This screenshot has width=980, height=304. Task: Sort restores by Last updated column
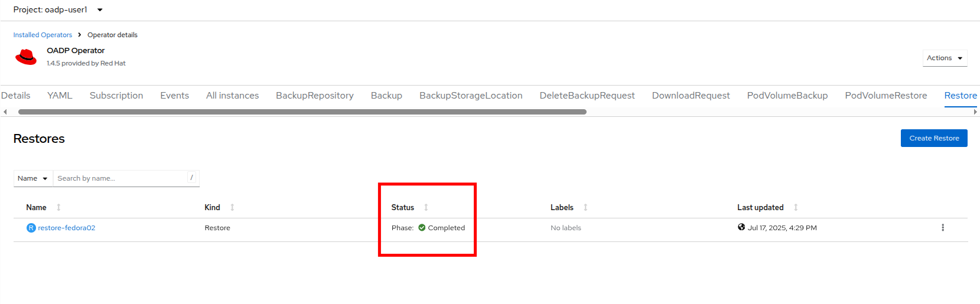760,208
